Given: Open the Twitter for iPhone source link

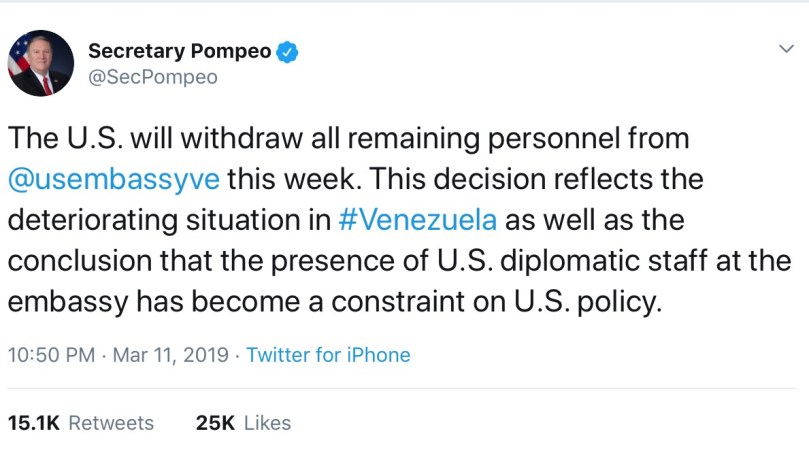Looking at the screenshot, I should coord(328,355).
